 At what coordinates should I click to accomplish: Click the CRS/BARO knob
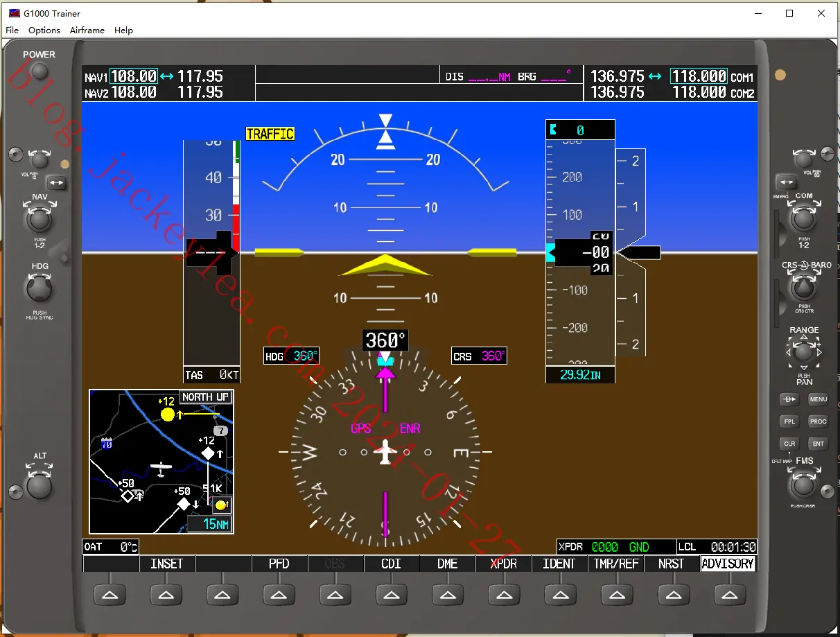coord(804,288)
